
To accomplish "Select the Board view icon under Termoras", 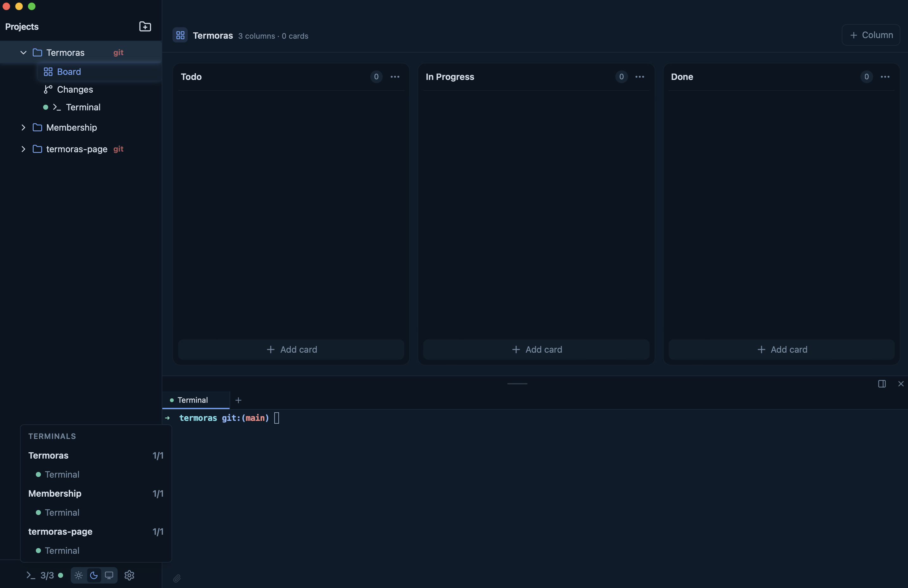I will click(48, 72).
